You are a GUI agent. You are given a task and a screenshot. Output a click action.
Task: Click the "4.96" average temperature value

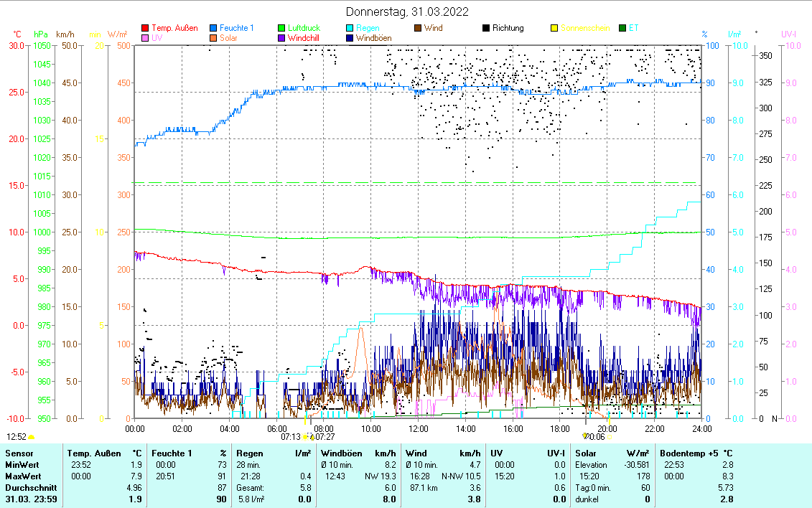tap(134, 488)
